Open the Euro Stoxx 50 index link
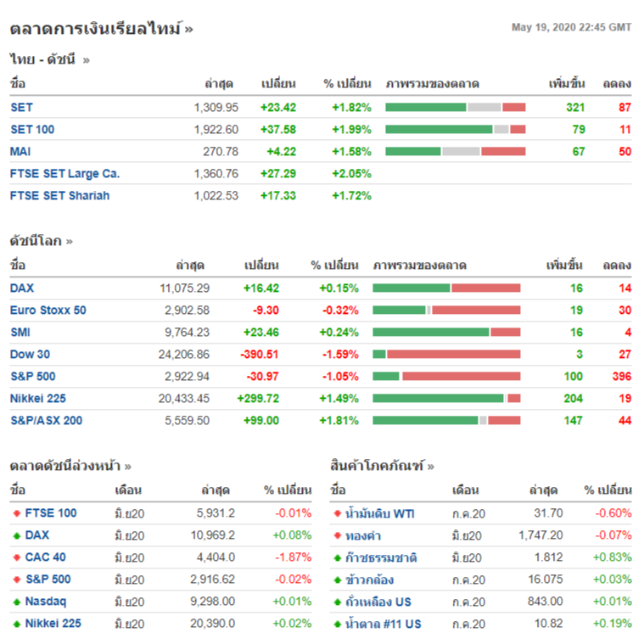This screenshot has height=644, width=644. tap(48, 310)
